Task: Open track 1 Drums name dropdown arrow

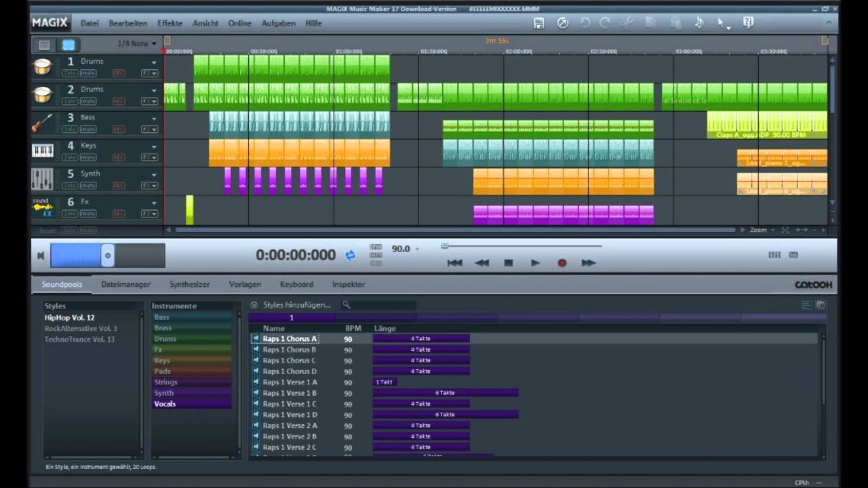Action: (154, 62)
